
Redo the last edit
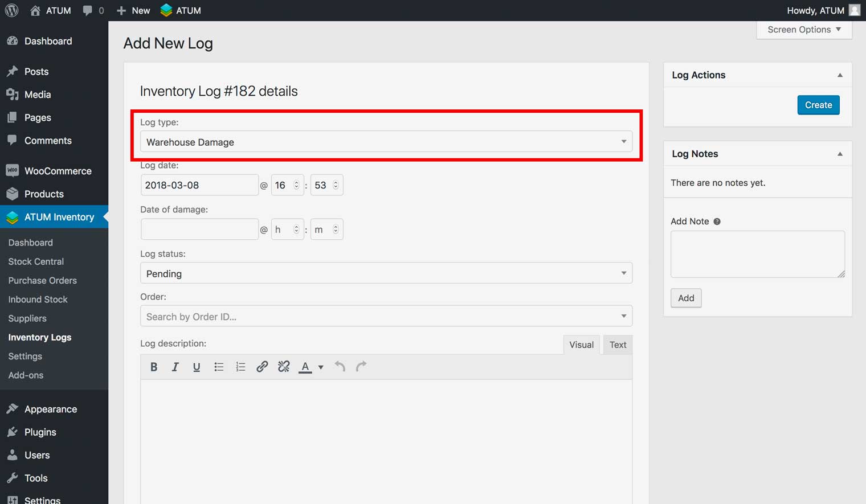(x=361, y=367)
